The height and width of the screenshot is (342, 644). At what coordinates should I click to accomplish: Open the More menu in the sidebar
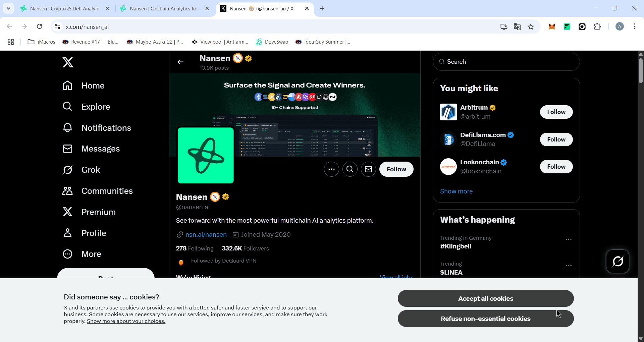point(82,254)
